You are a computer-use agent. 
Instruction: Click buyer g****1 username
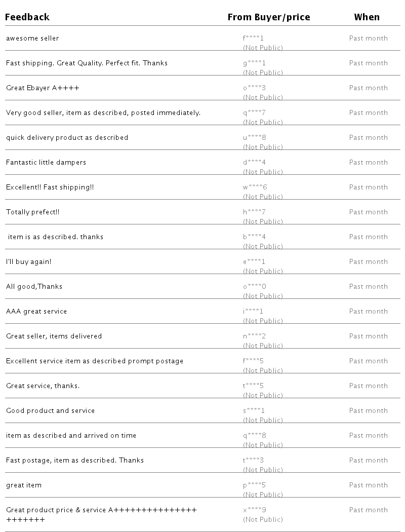tap(254, 63)
